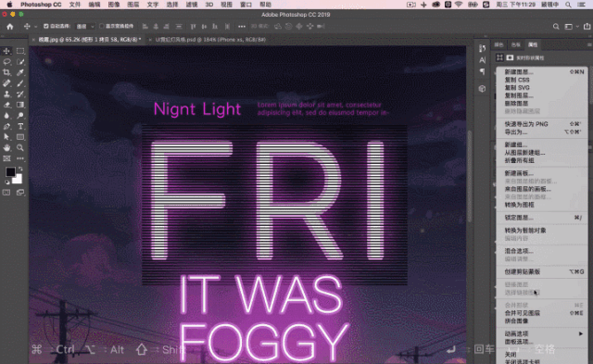Choose 转换为智能对象 from the context menu
593x364 pixels.
click(x=525, y=231)
